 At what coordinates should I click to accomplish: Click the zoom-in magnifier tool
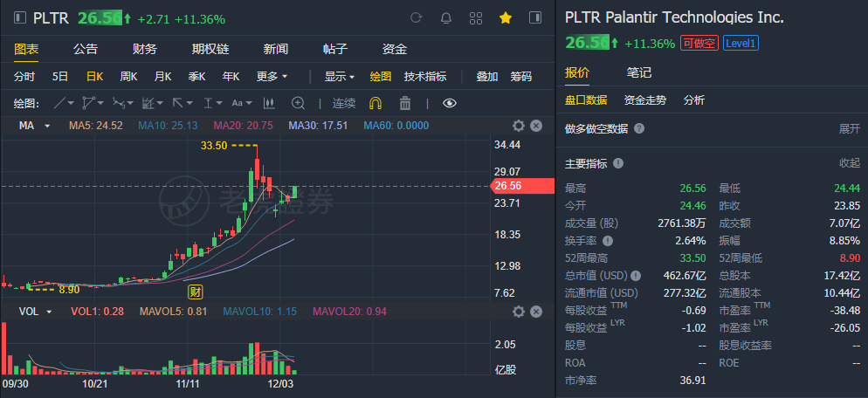(x=299, y=103)
